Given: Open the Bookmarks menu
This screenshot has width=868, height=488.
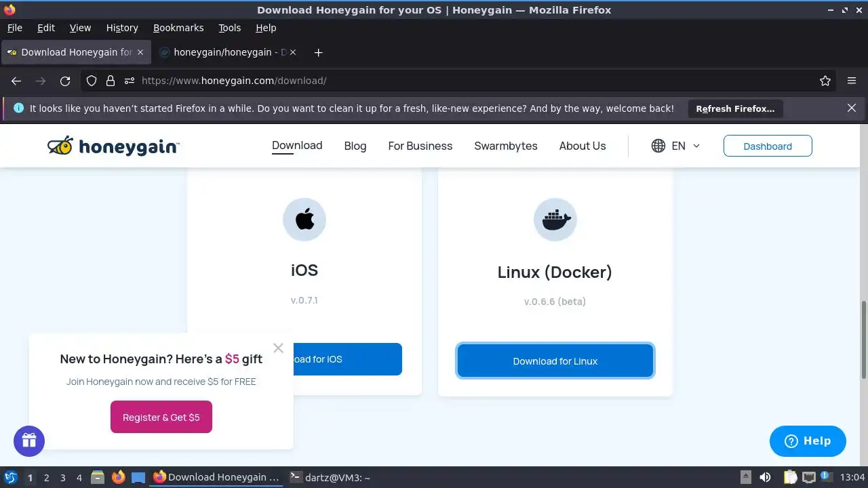Looking at the screenshot, I should (178, 28).
